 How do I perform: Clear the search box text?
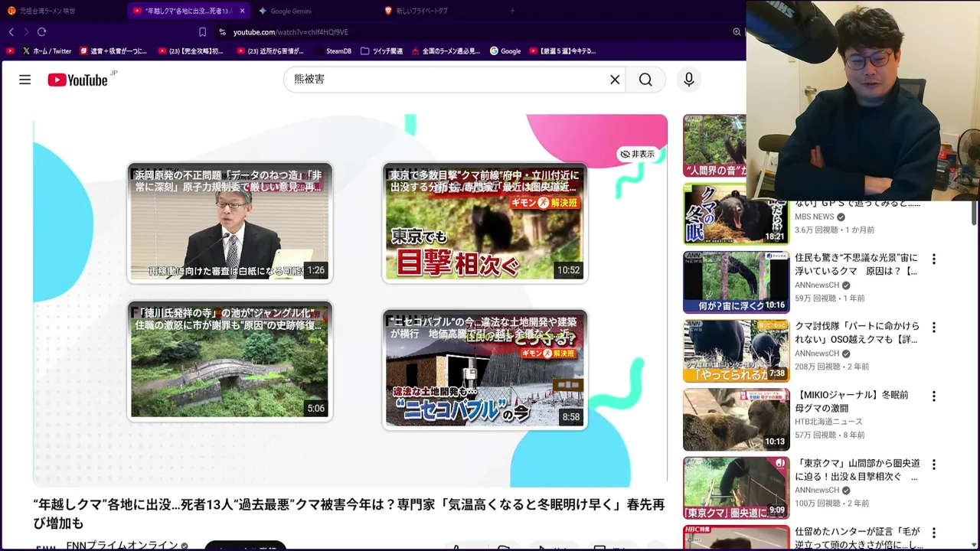pos(615,80)
